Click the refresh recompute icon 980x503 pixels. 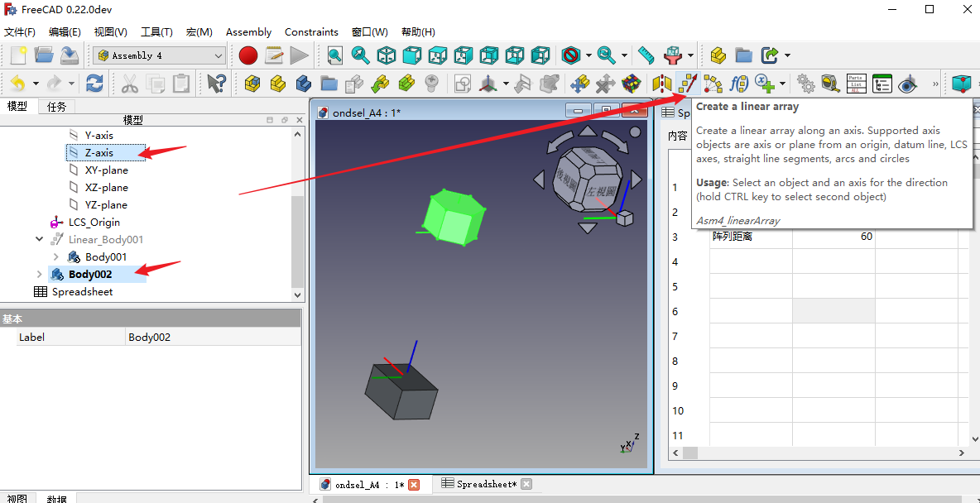[x=95, y=84]
